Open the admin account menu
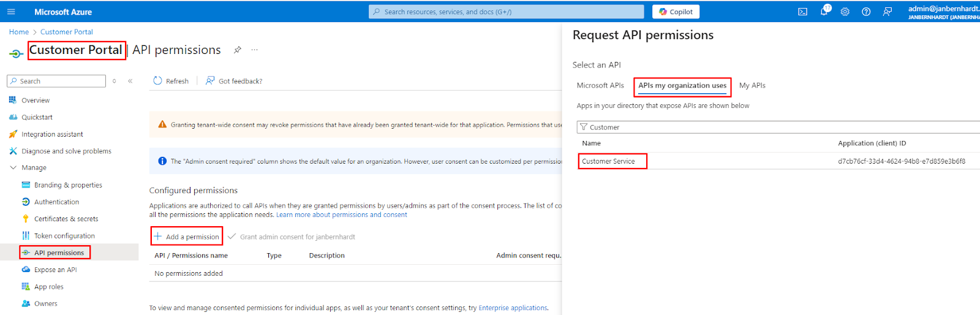The height and width of the screenshot is (315, 980). [943, 12]
